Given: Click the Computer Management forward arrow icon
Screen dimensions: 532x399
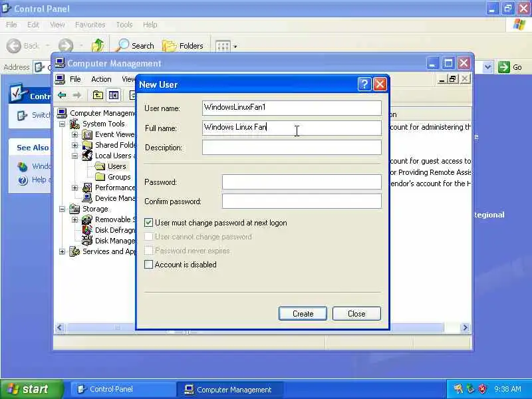Looking at the screenshot, I should (x=77, y=95).
